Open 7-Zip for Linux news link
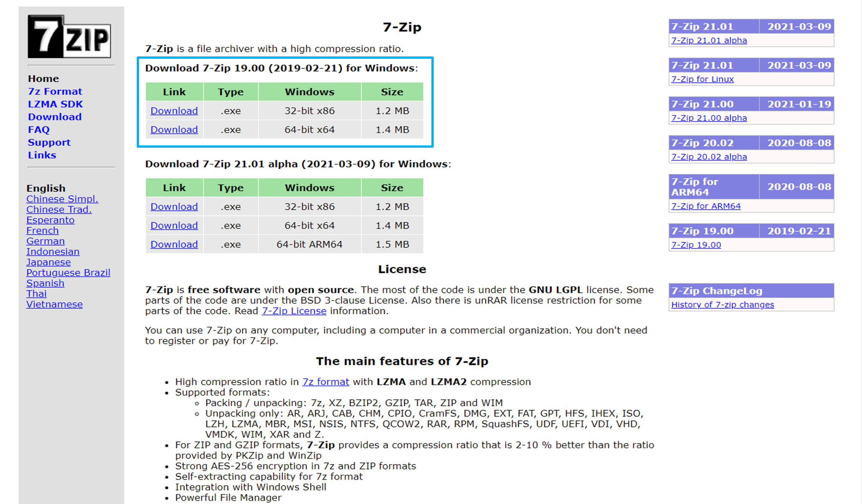 pyautogui.click(x=702, y=79)
